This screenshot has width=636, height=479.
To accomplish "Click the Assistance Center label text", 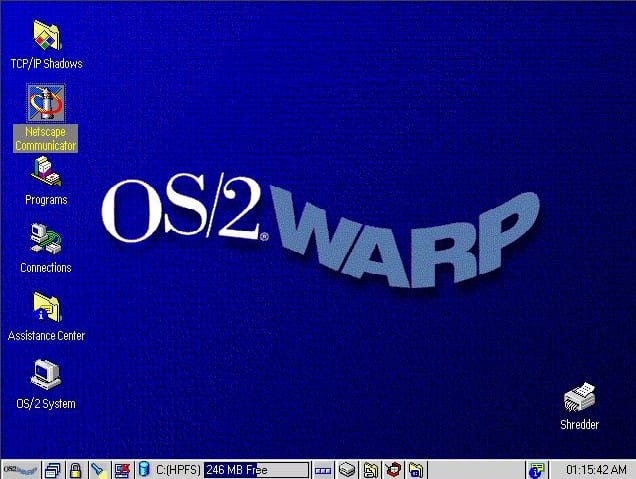I will click(x=46, y=336).
